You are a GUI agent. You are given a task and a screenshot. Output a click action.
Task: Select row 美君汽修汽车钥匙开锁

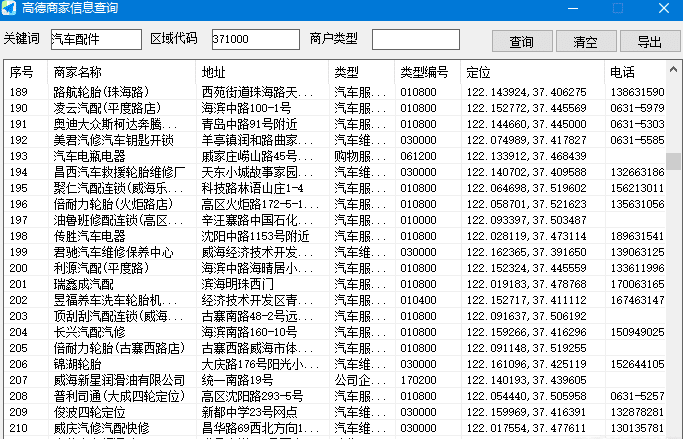[x=335, y=140]
